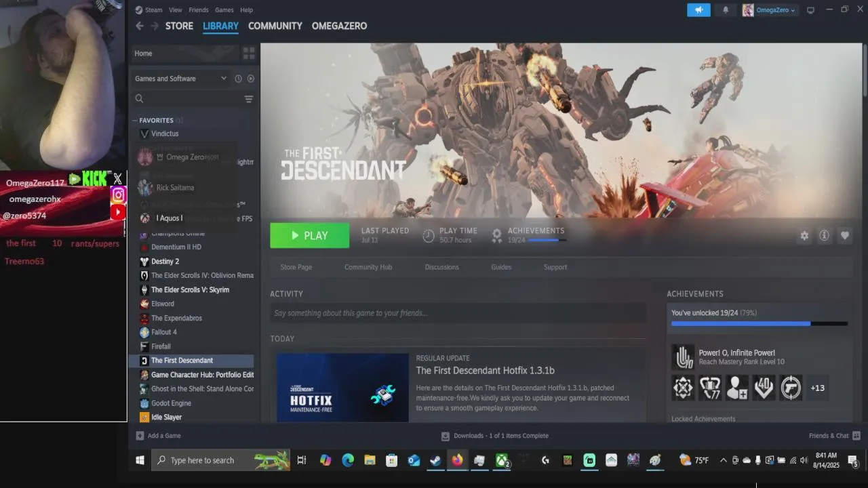Open The First Descendant Hotfix 1.3.1b headline

(x=485, y=371)
